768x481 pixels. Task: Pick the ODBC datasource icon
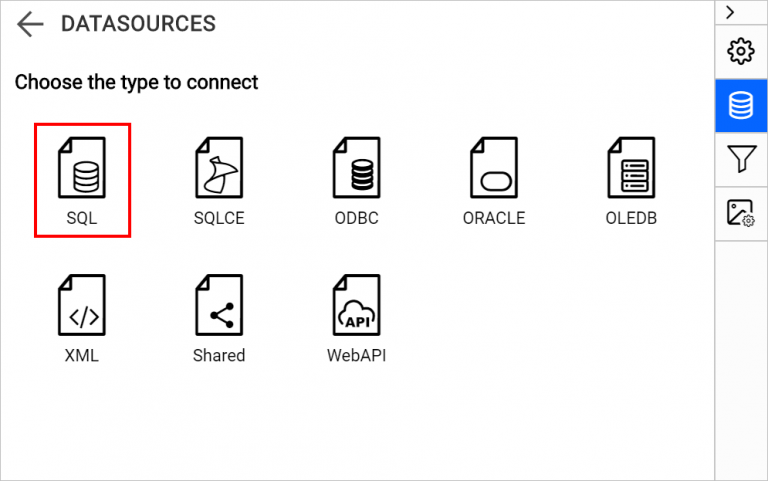point(357,169)
